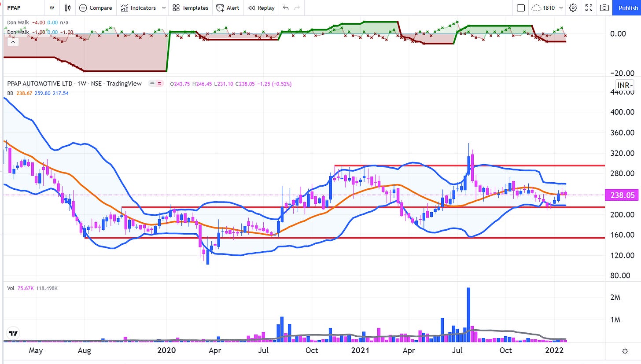Open the layout setup square icon
The width and height of the screenshot is (641, 364).
521,7
